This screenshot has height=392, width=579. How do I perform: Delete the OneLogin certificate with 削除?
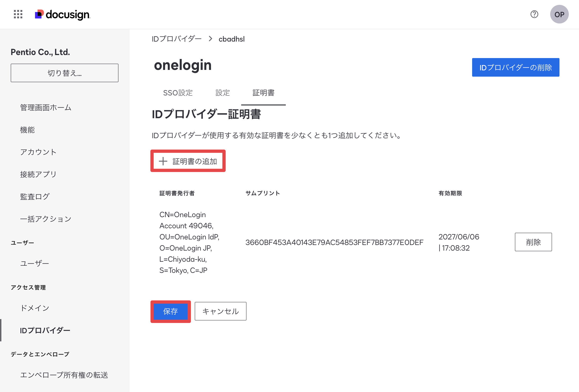[x=533, y=242]
